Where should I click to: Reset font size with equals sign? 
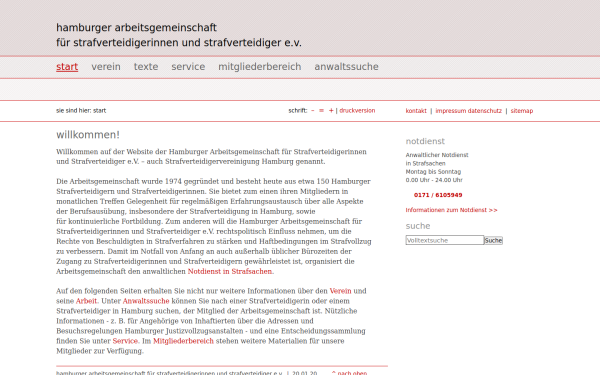coord(321,111)
